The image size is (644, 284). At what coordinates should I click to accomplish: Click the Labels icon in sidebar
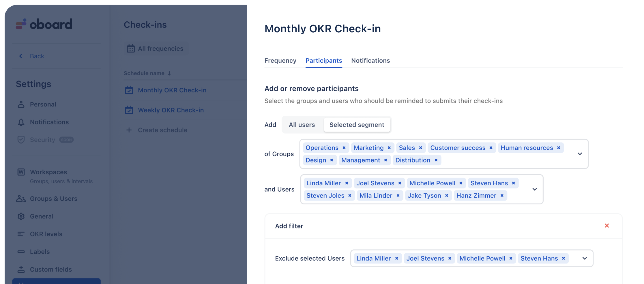coord(21,252)
